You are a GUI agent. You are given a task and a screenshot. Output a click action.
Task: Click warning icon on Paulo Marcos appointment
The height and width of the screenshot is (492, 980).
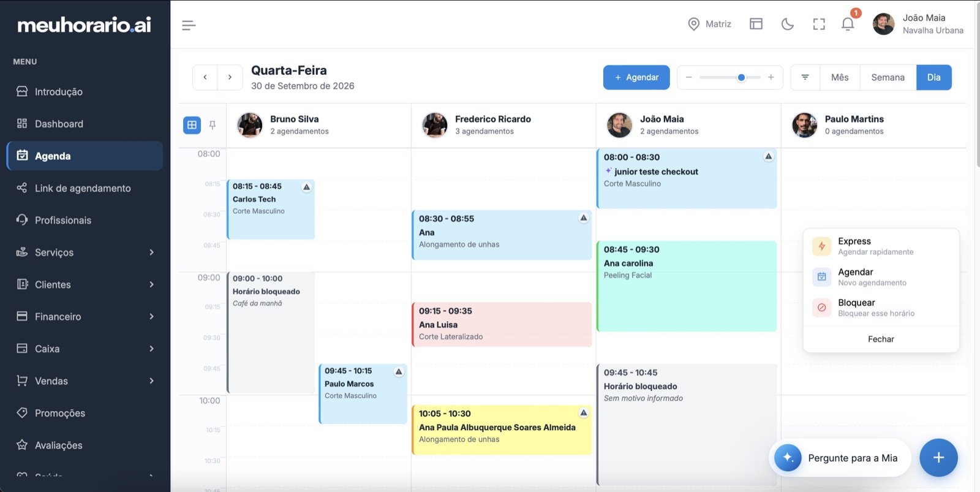(399, 371)
